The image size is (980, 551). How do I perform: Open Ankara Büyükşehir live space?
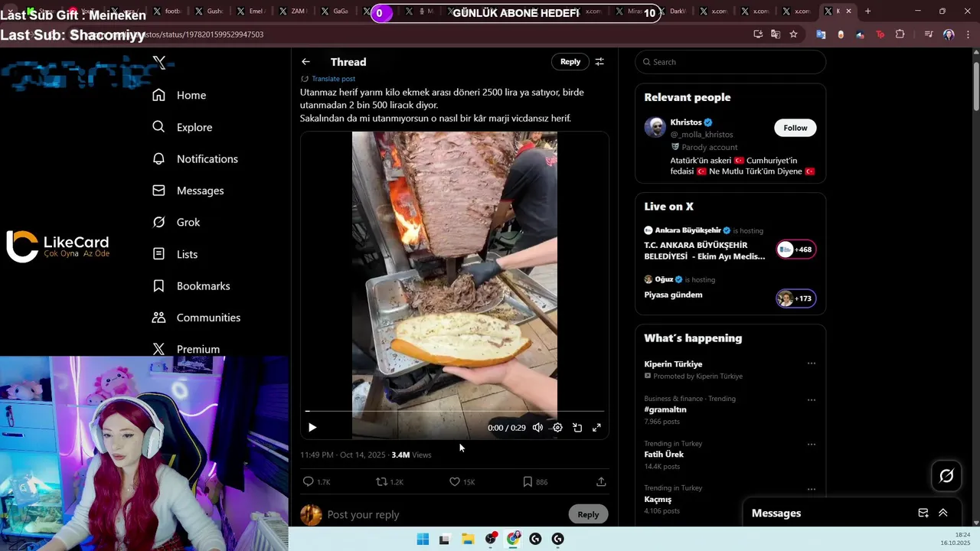[704, 251]
